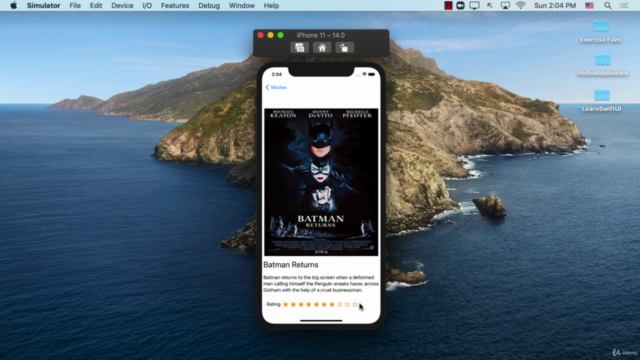Click the arrow cursor menu bar icon
The image size is (640, 360).
tap(490, 6)
